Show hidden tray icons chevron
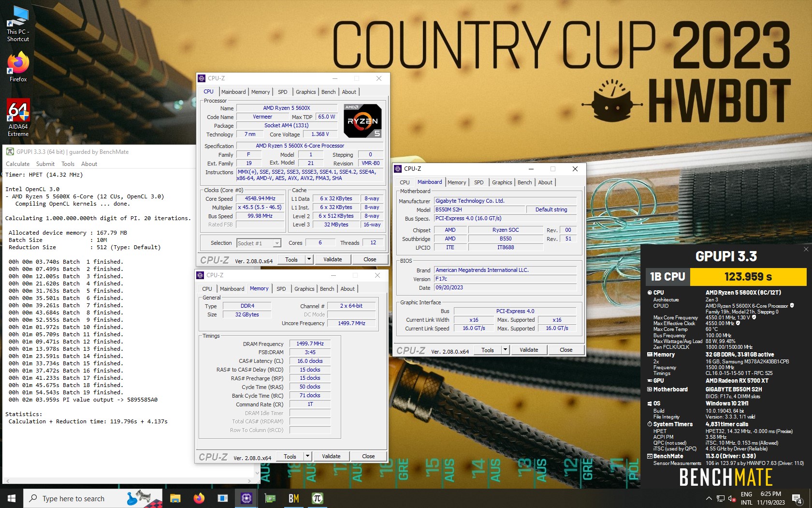This screenshot has width=812, height=508. pos(709,498)
